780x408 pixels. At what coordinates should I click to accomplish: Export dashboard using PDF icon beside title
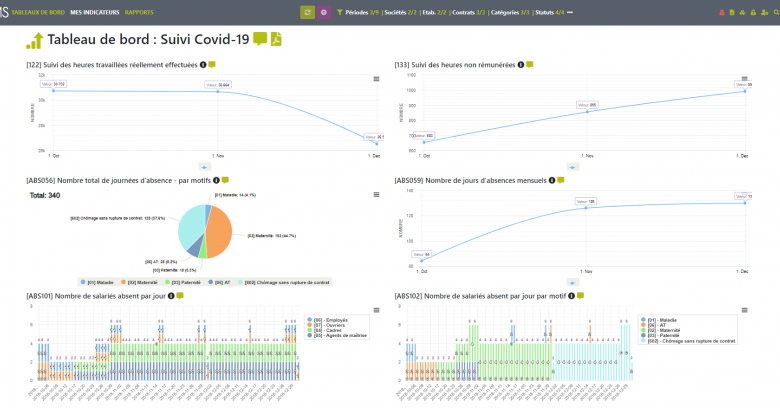(x=276, y=40)
